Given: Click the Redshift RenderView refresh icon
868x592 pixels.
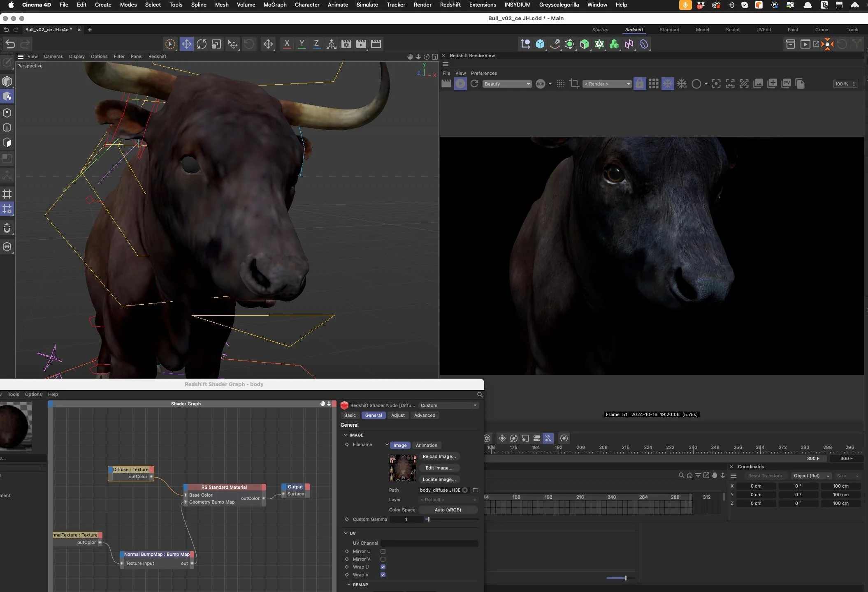Looking at the screenshot, I should 474,84.
